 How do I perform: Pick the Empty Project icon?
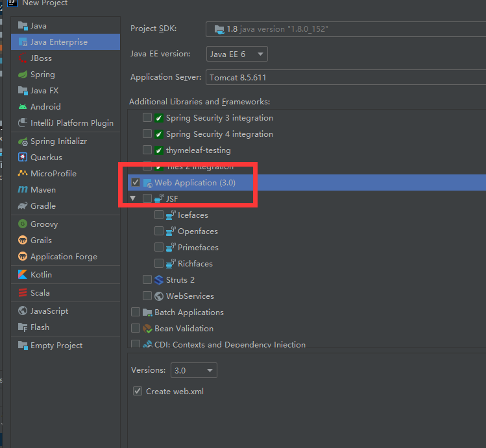point(23,345)
